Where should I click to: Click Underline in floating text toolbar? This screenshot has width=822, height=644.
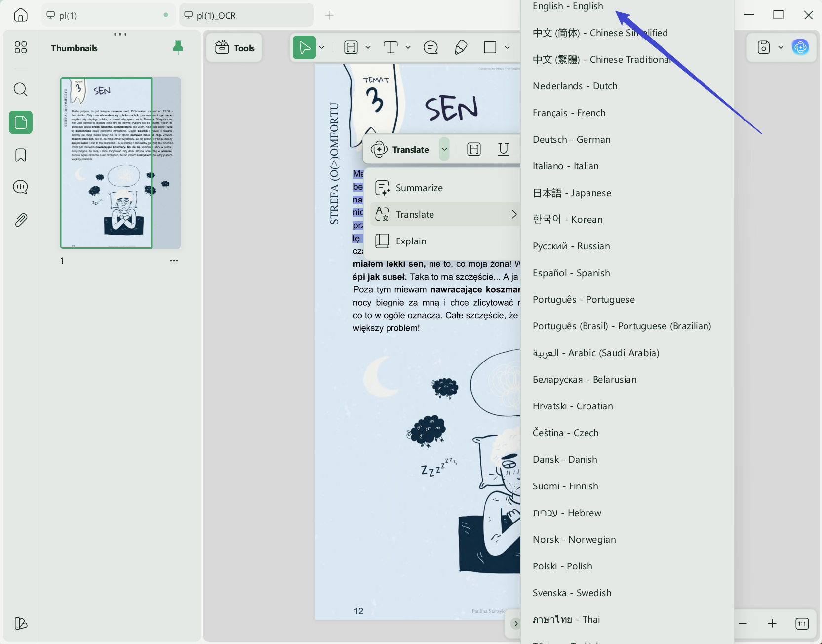(x=504, y=149)
